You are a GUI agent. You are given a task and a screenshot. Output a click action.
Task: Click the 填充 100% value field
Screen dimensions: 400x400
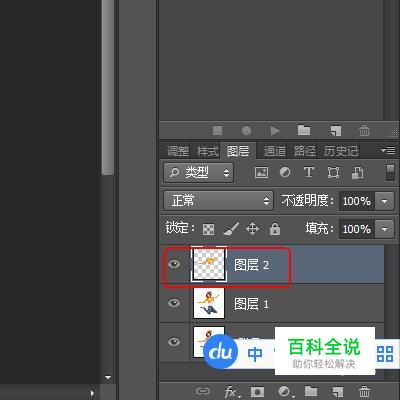(x=357, y=229)
